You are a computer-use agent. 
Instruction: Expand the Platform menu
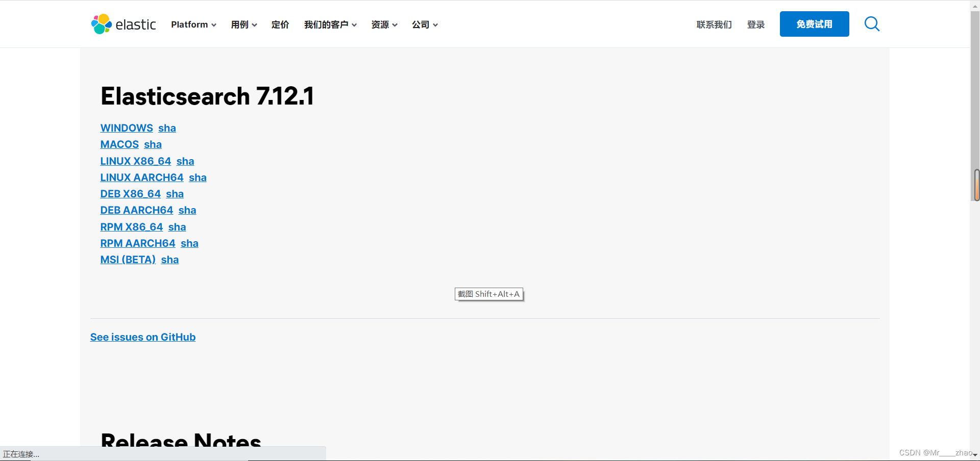point(193,24)
